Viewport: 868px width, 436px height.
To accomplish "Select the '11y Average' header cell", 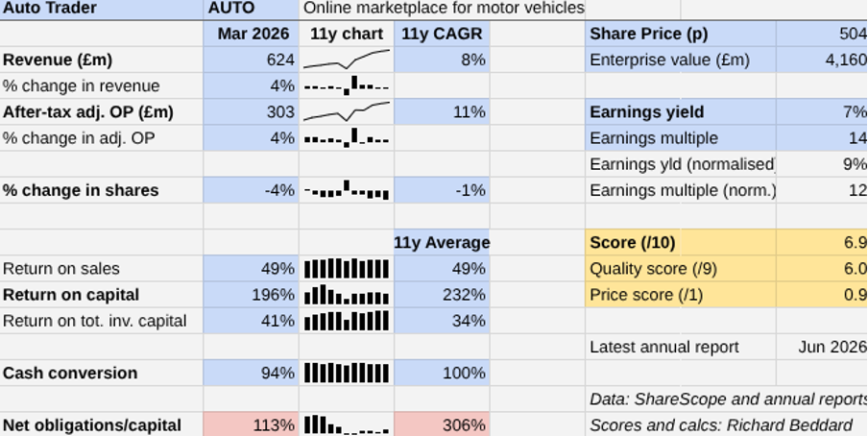I will [x=442, y=243].
